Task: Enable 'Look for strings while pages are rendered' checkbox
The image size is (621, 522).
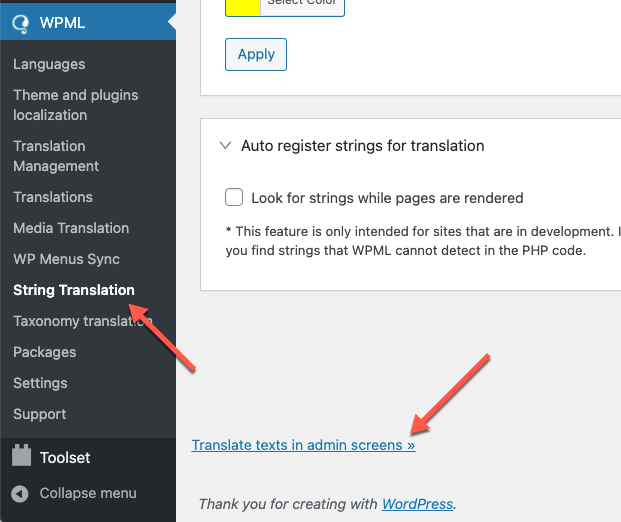Action: pyautogui.click(x=234, y=197)
